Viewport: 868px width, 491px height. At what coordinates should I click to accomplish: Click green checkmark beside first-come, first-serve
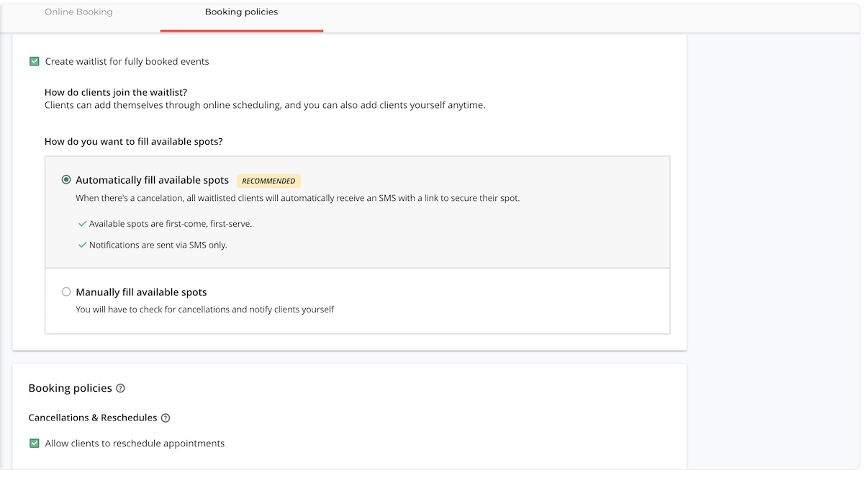pyautogui.click(x=82, y=224)
